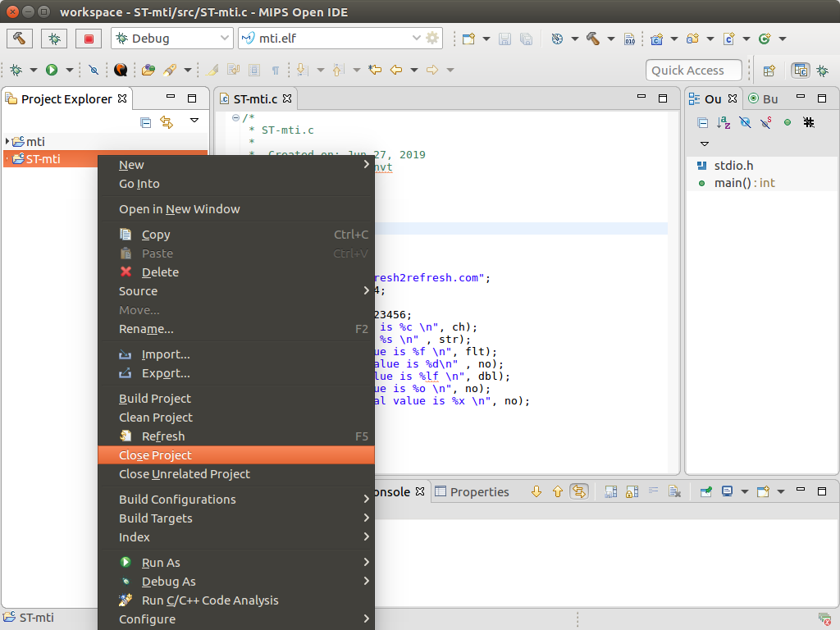Toggle Hide Non-Public Members green dot

(787, 123)
